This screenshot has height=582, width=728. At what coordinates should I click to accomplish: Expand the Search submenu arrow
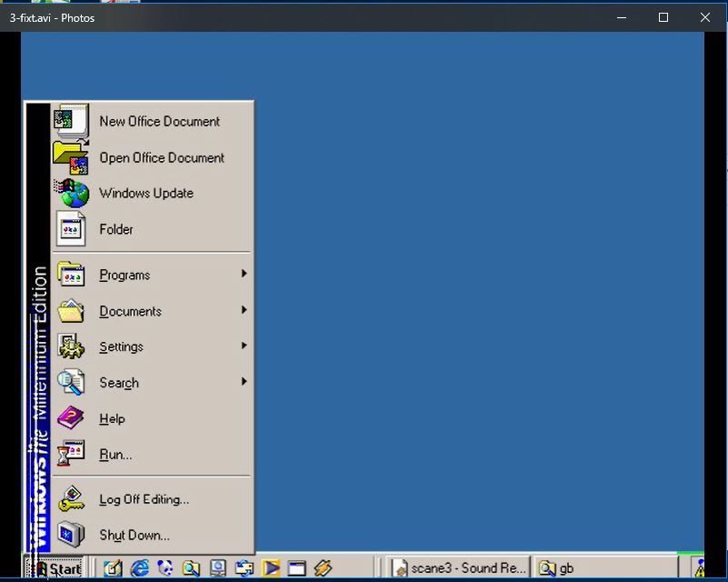pos(244,381)
